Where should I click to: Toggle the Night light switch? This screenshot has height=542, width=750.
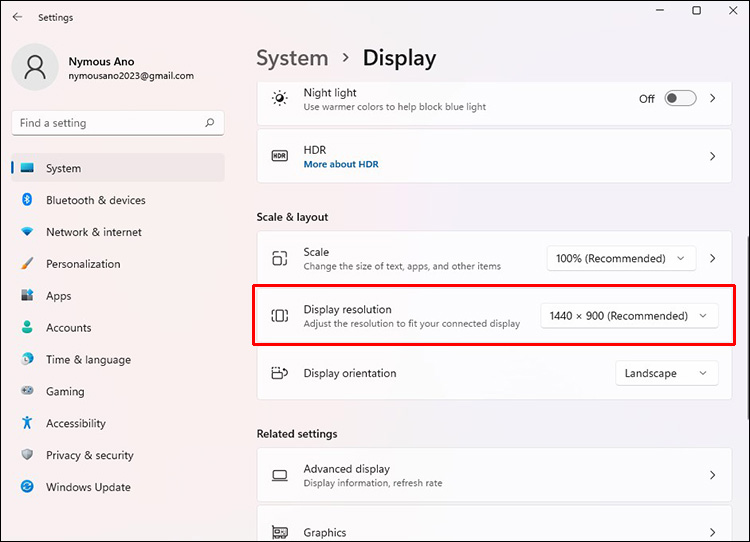click(680, 98)
